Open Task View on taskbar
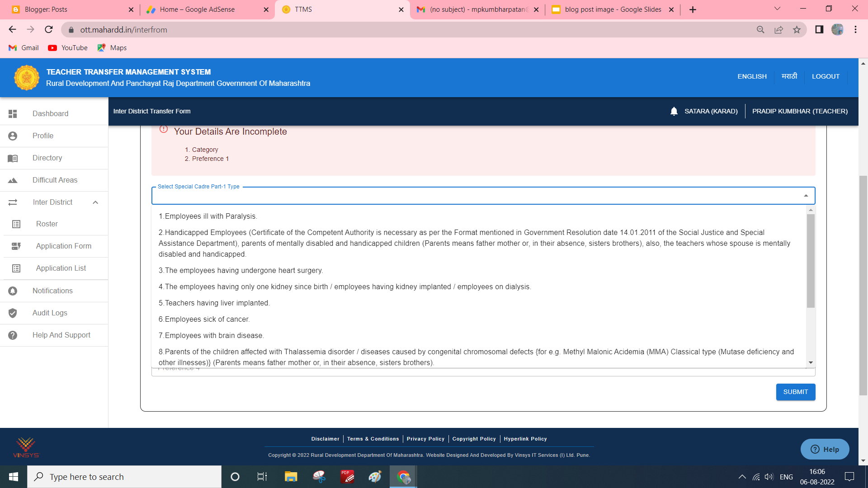 [262, 477]
